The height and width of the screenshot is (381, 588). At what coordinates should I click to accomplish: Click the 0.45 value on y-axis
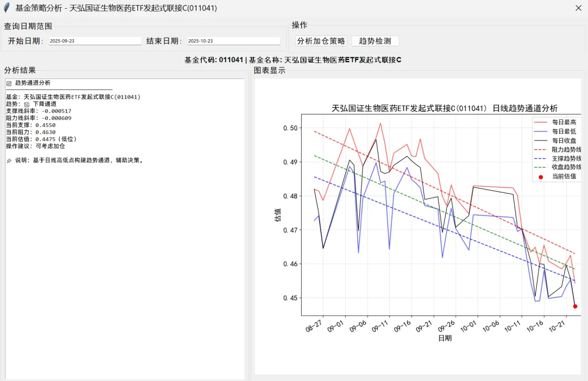(x=290, y=298)
